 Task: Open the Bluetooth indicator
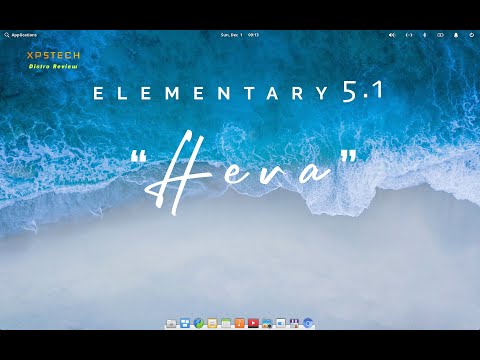pyautogui.click(x=425, y=35)
